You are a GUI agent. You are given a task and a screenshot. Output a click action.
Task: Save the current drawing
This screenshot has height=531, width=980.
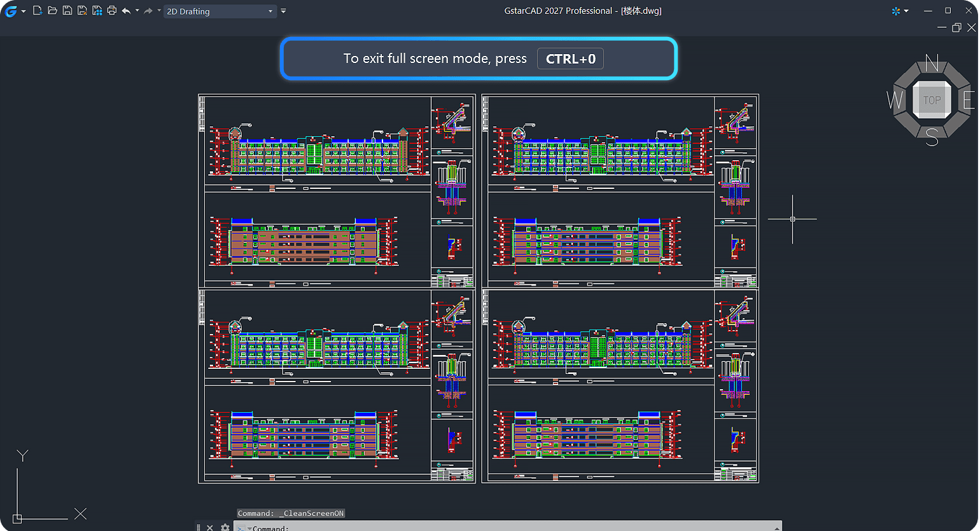tap(67, 11)
